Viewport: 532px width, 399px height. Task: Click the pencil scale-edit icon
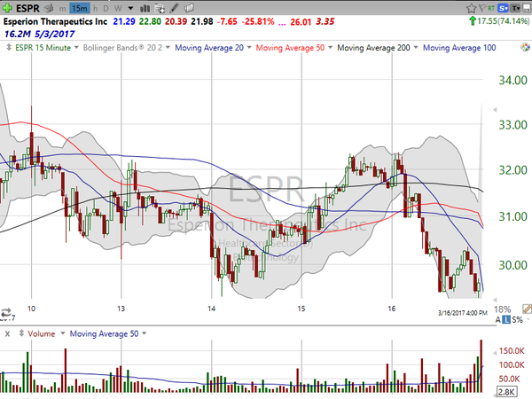[x=527, y=309]
